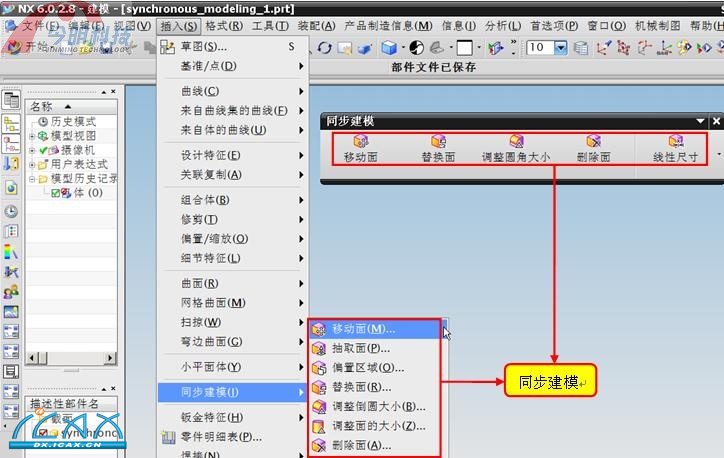Open the history clock sidebar icon

pos(11,211)
